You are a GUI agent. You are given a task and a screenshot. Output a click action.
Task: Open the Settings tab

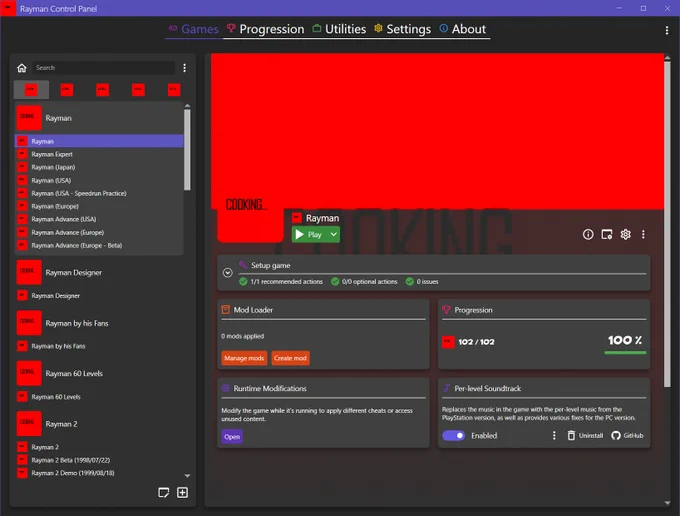click(402, 29)
